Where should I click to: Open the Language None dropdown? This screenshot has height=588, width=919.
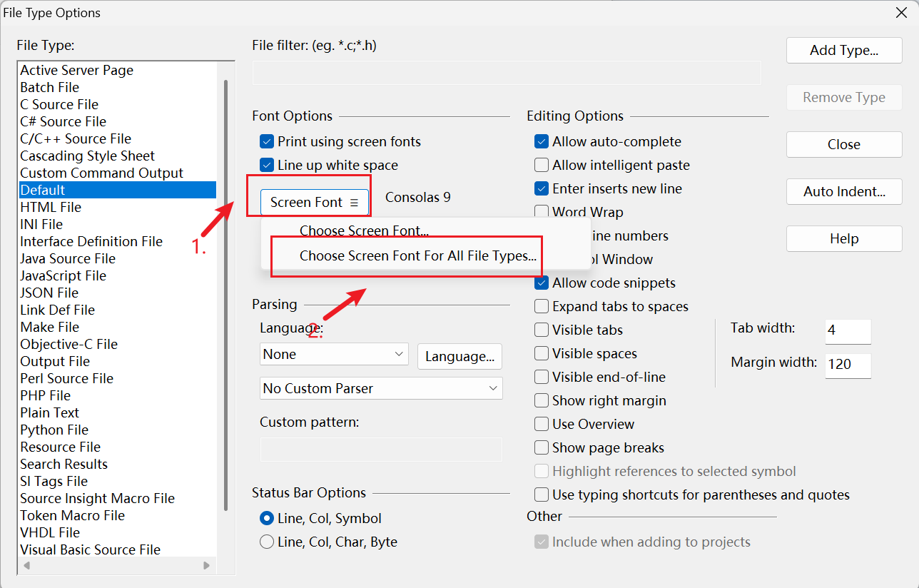pyautogui.click(x=333, y=354)
